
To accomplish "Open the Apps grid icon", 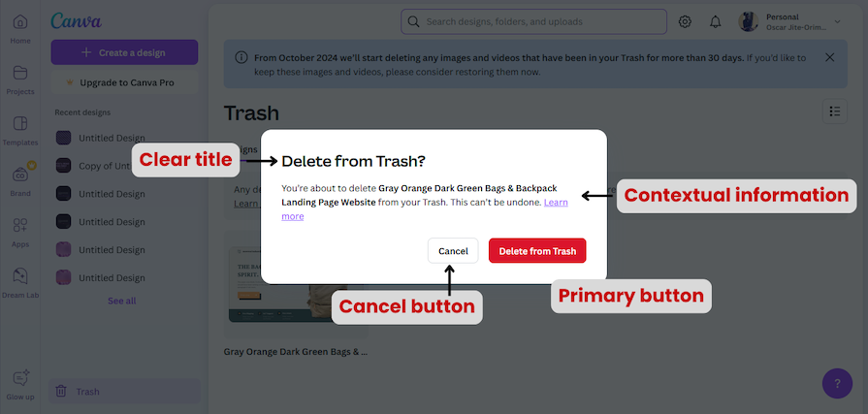I will click(20, 226).
